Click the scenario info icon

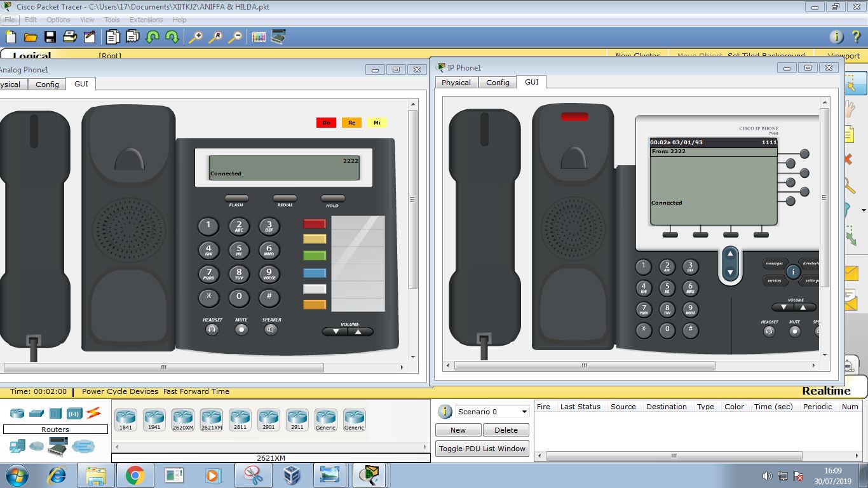445,412
